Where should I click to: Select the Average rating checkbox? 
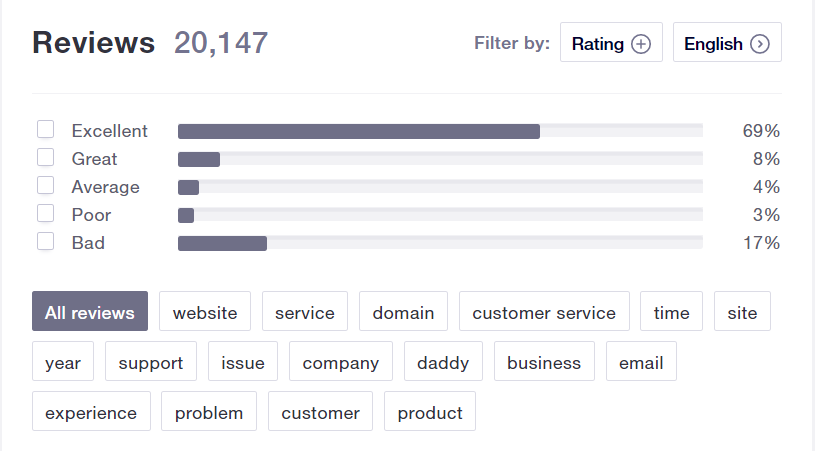click(45, 185)
